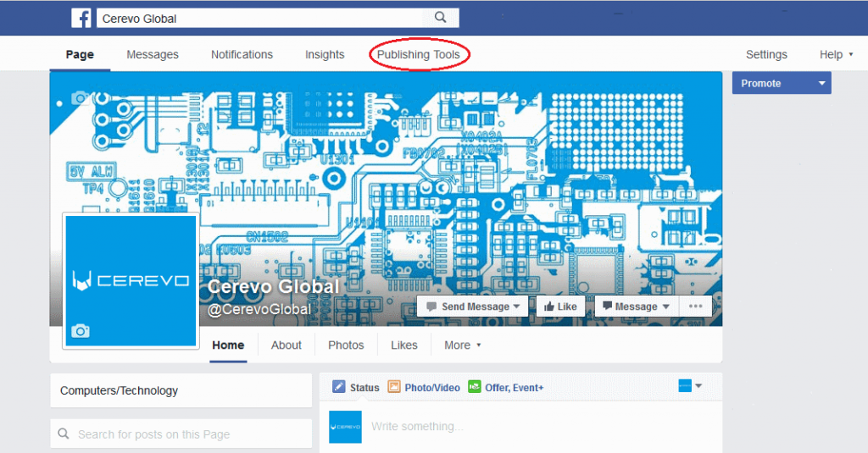868x453 pixels.
Task: Click the Offer, Event+ link
Action: coord(515,388)
